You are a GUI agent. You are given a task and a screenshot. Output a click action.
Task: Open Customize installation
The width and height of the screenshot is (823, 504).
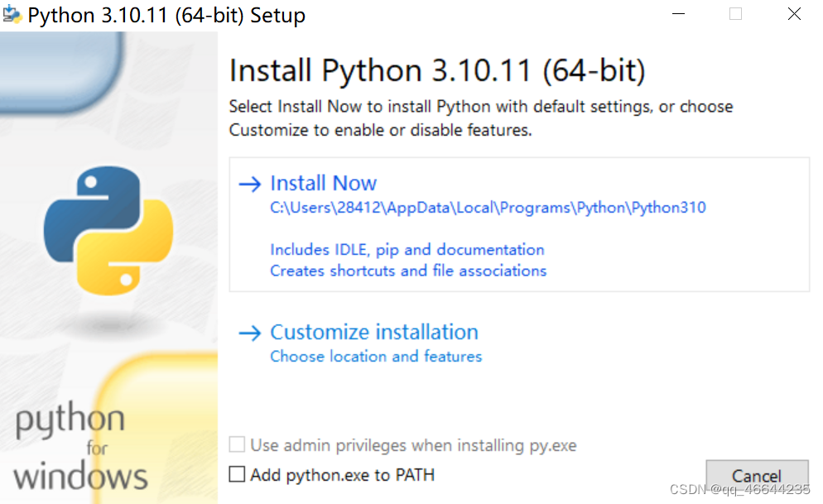coord(374,332)
